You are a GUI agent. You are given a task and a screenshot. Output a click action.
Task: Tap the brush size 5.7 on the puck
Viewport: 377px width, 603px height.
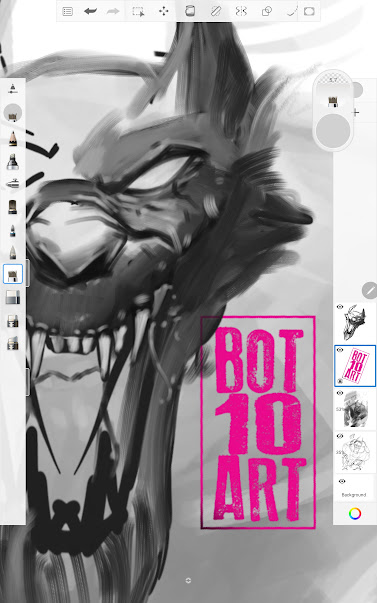point(333,80)
